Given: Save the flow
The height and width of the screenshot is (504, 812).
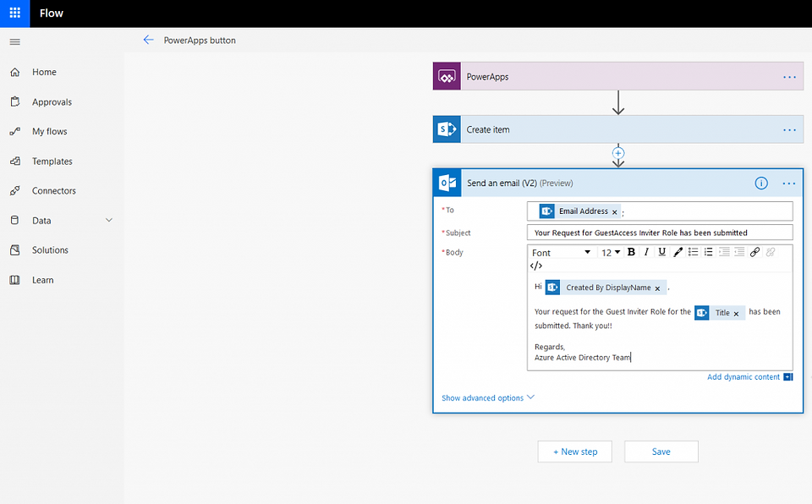Looking at the screenshot, I should 661,452.
